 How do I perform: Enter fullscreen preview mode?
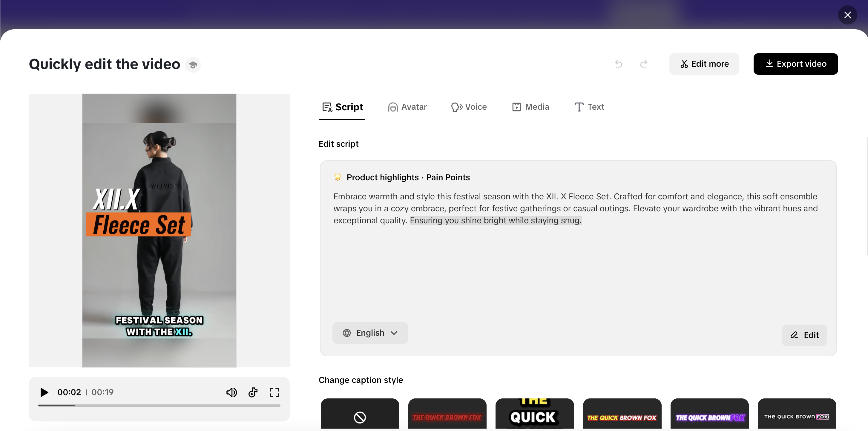tap(274, 392)
